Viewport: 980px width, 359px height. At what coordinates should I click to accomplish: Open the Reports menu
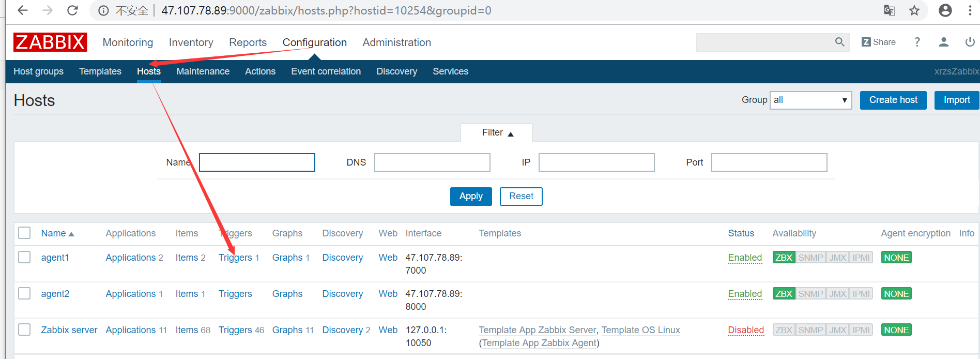point(248,42)
